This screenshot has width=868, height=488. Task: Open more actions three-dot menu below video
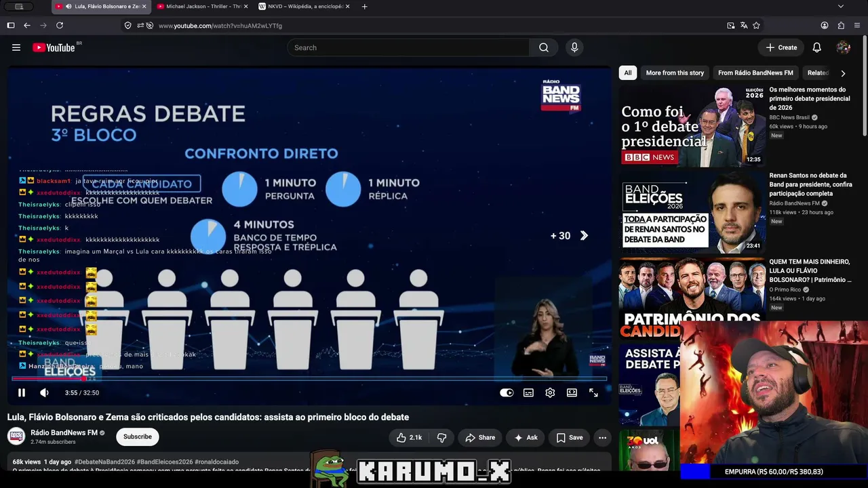pos(602,438)
